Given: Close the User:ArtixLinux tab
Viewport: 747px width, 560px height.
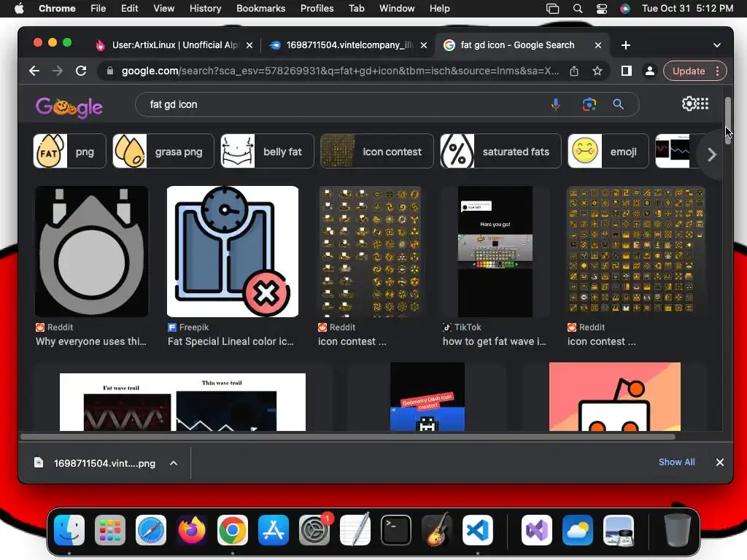Looking at the screenshot, I should point(249,45).
